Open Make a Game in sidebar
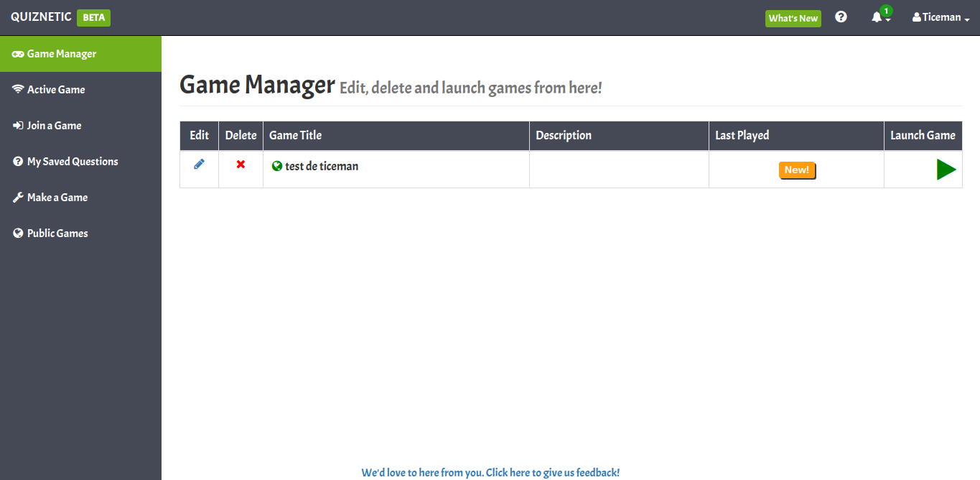The image size is (980, 480). 80,198
